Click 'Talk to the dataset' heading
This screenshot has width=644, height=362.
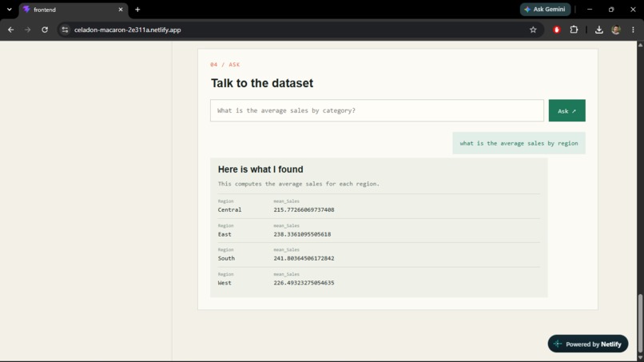click(262, 83)
